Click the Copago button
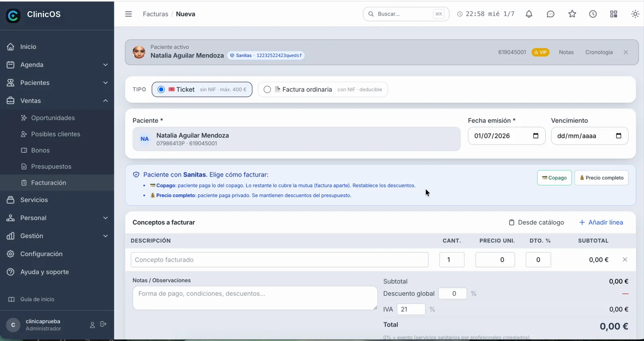Image resolution: width=644 pixels, height=341 pixels. pyautogui.click(x=554, y=178)
